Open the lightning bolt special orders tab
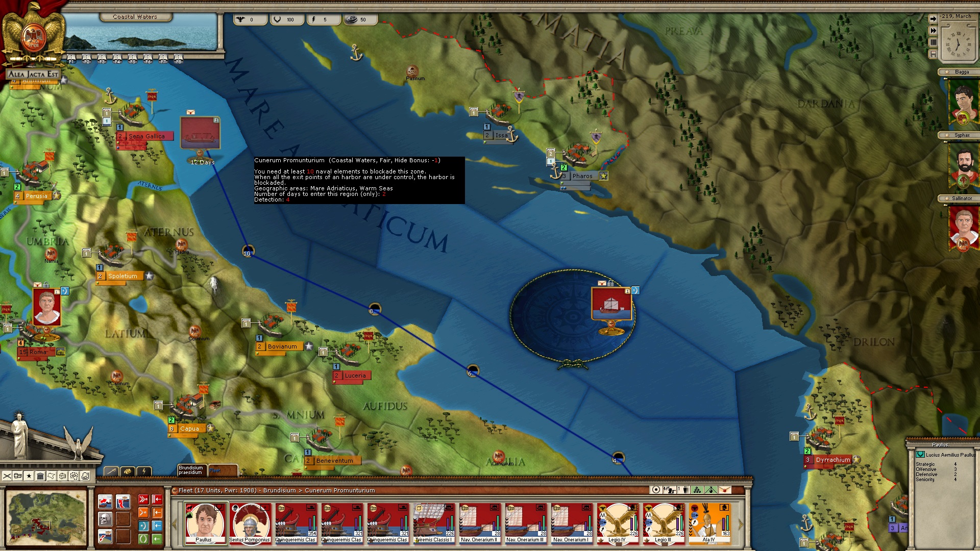Screen dimensions: 980x551 coord(144,471)
